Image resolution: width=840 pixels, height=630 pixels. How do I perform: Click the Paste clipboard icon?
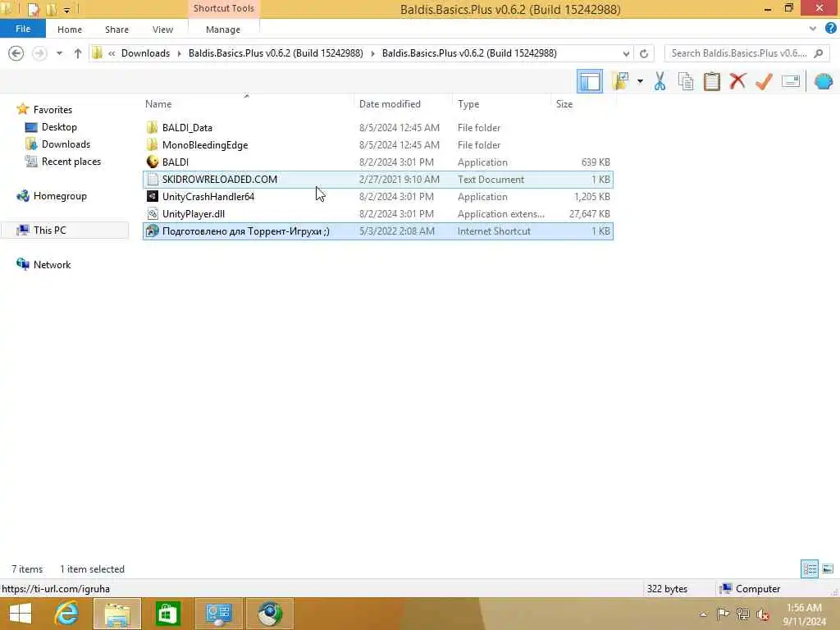click(x=711, y=81)
